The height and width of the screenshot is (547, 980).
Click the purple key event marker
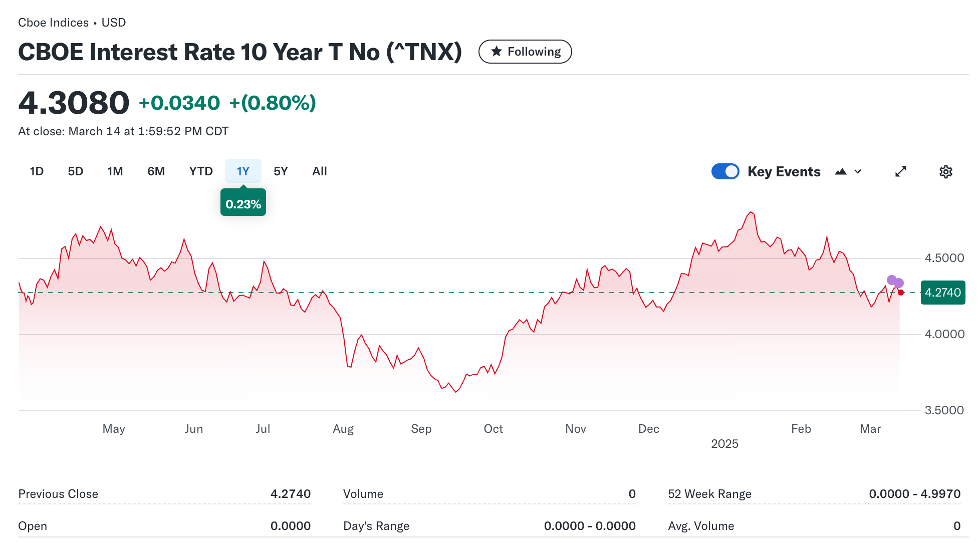pyautogui.click(x=892, y=280)
